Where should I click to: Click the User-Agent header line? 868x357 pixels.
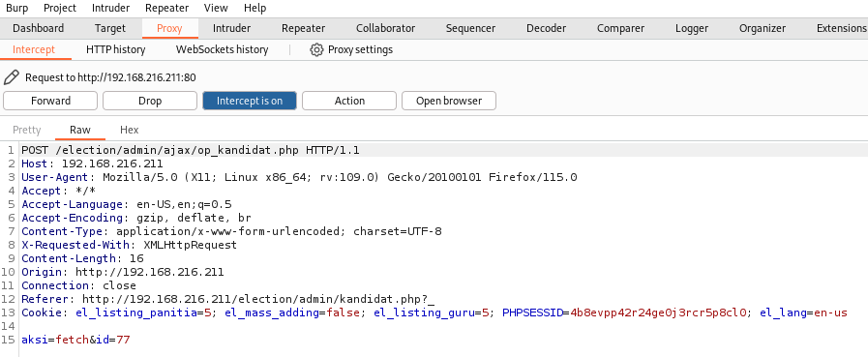tap(299, 177)
